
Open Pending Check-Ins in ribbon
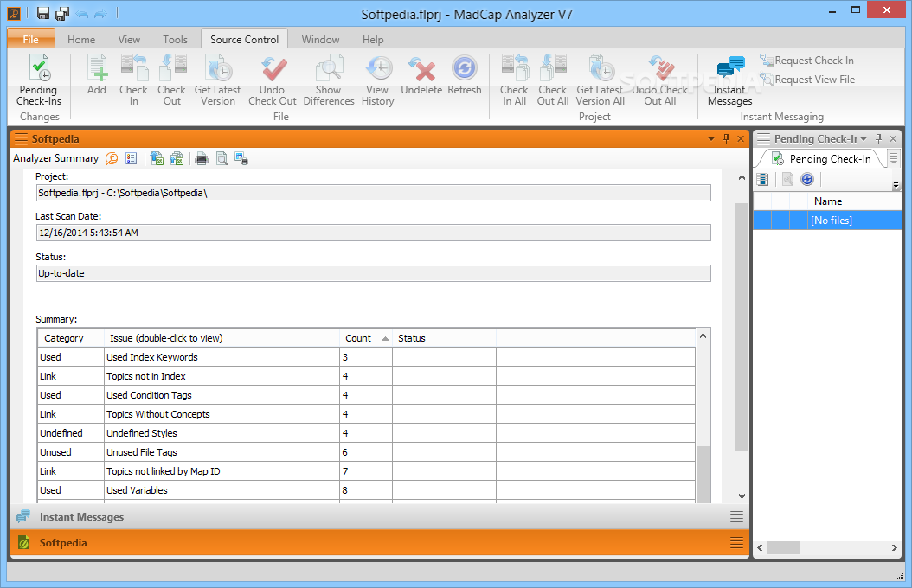coord(38,80)
